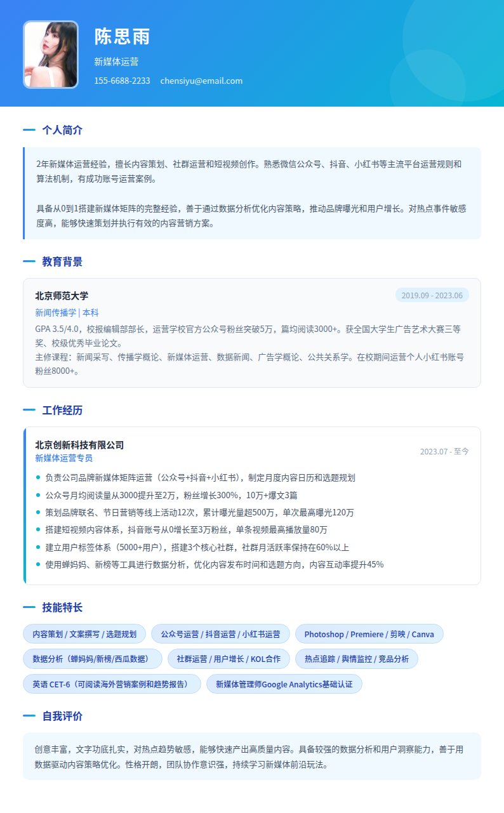Click the 主修课程 course list text
Screen dimensions: 504x813
pos(249,364)
